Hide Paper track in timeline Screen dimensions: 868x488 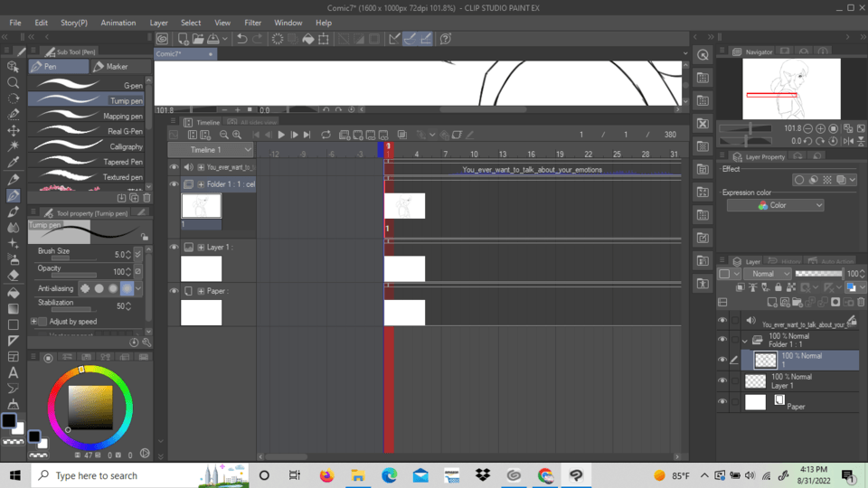point(174,290)
